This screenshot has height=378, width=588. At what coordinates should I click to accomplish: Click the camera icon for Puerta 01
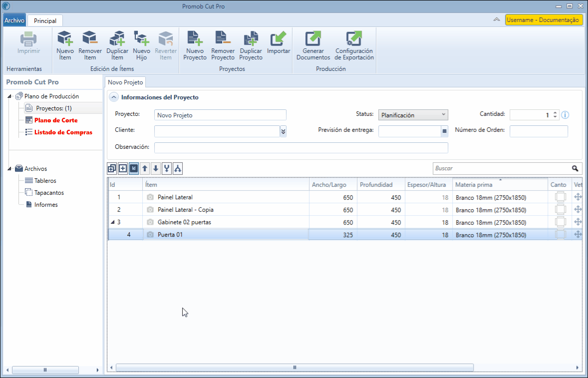tap(150, 235)
